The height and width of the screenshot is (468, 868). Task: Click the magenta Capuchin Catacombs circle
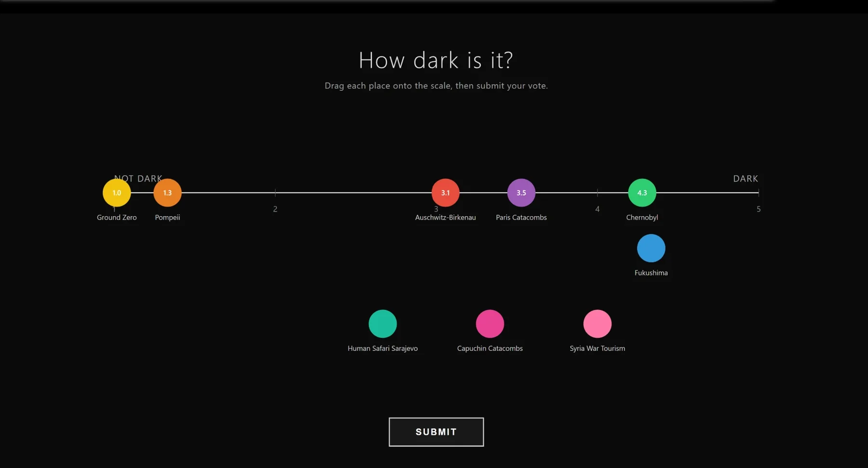click(490, 324)
